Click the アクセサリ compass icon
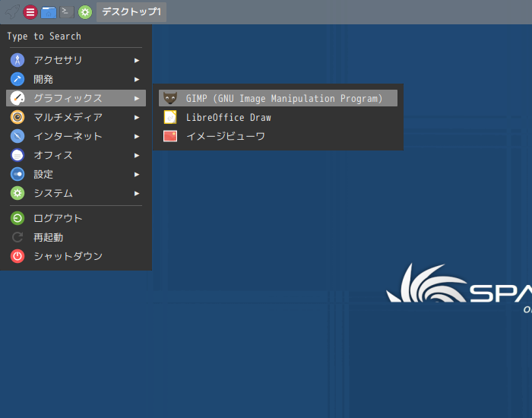This screenshot has height=418, width=532. click(17, 60)
